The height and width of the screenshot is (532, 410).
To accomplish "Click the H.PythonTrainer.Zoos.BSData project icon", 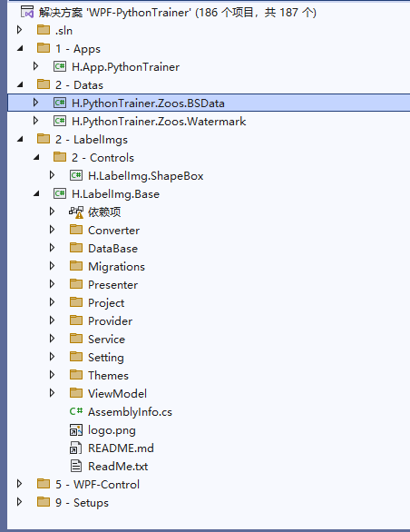I will coord(60,103).
